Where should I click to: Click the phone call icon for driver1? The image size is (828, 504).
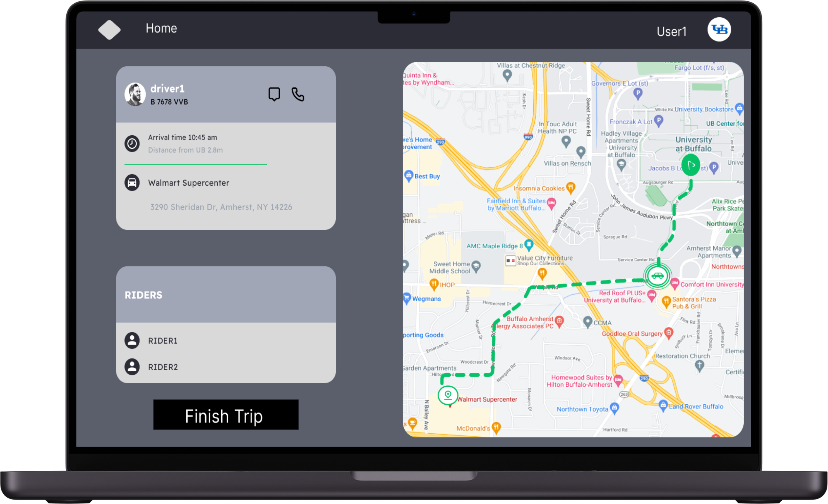tap(297, 93)
